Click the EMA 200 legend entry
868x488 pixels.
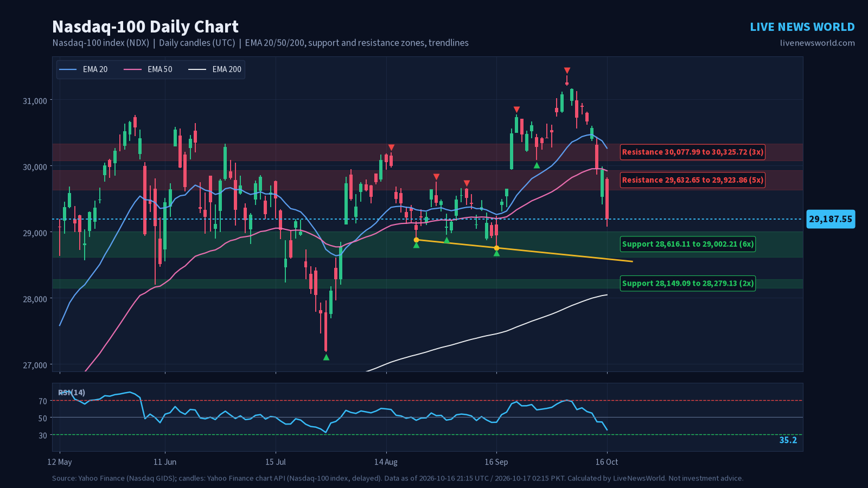215,69
